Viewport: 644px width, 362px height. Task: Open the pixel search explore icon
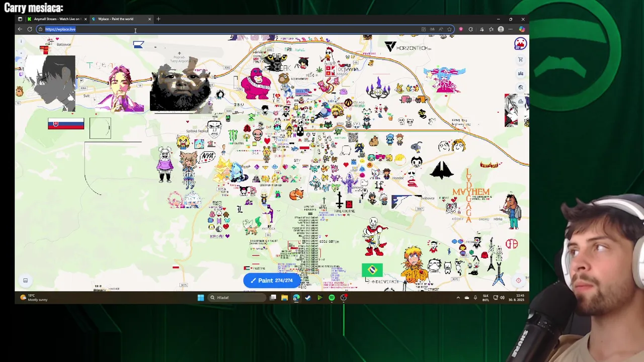pos(520,87)
